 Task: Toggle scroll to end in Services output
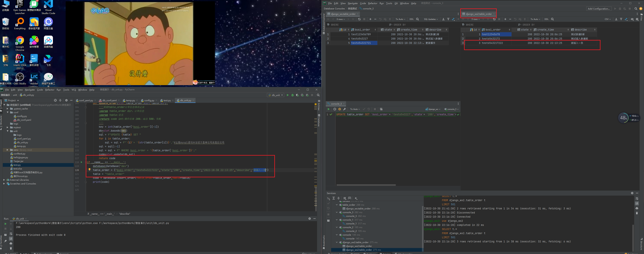(637, 203)
